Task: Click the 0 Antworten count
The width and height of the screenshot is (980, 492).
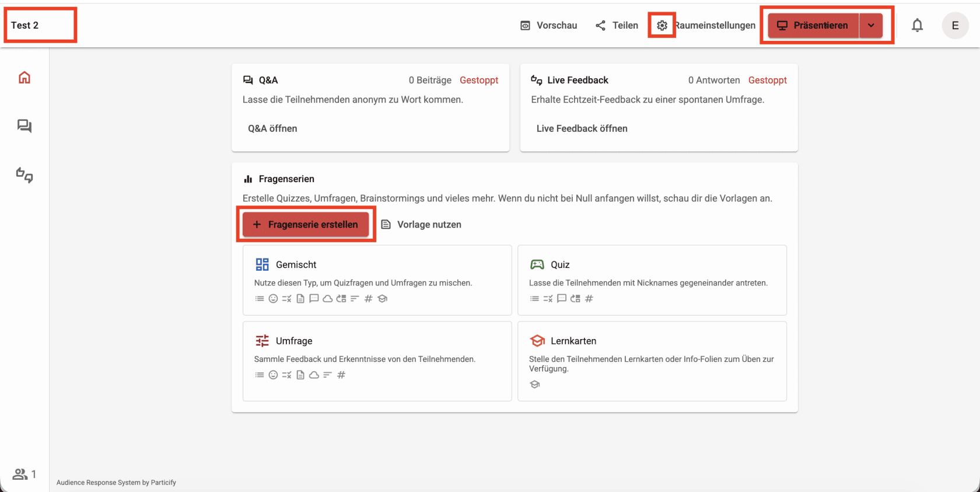Action: (714, 80)
